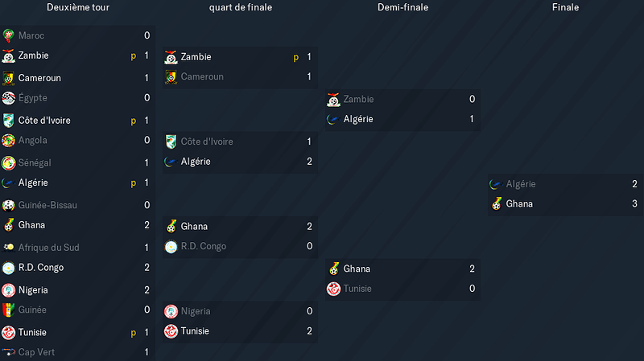Open Nigeria in the quart de finale

tap(196, 311)
